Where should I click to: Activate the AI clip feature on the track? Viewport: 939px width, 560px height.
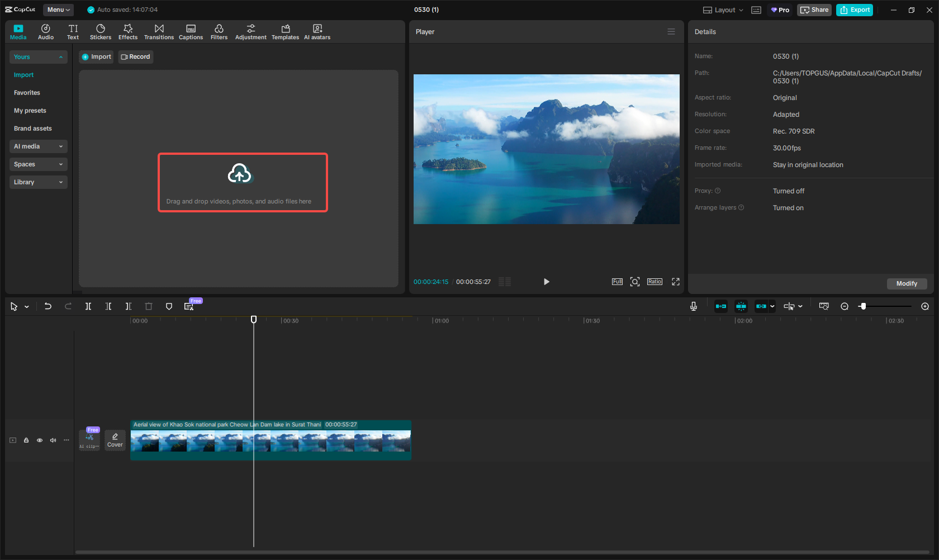[x=89, y=440]
